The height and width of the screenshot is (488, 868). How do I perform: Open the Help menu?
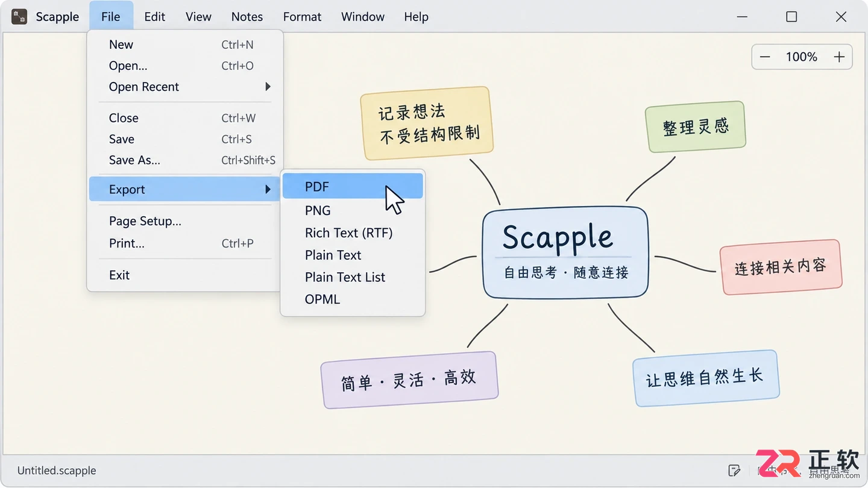click(416, 17)
